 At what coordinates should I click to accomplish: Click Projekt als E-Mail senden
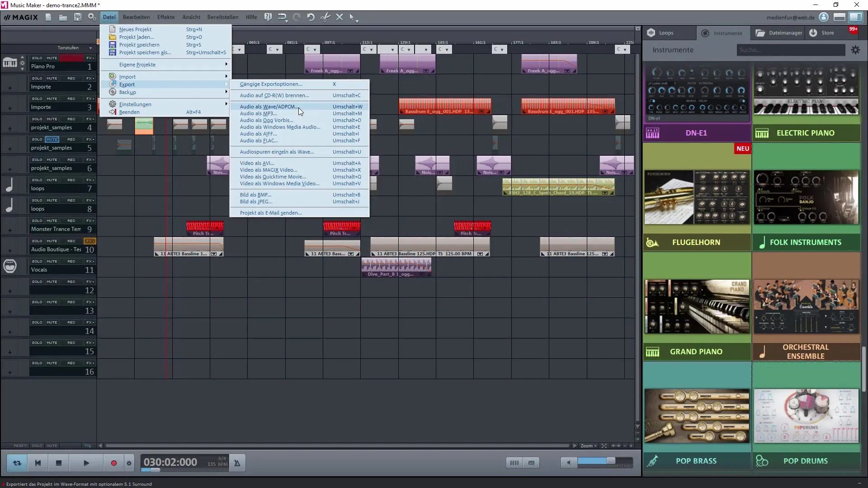point(300,213)
